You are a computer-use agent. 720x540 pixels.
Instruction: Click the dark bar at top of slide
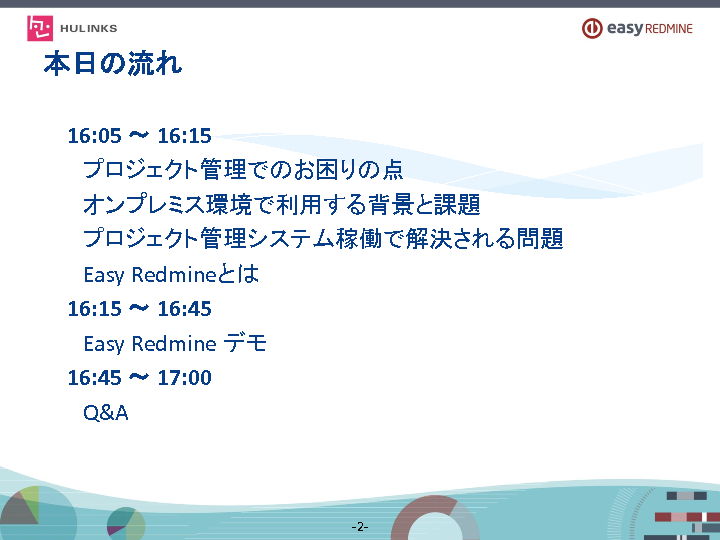point(360,4)
